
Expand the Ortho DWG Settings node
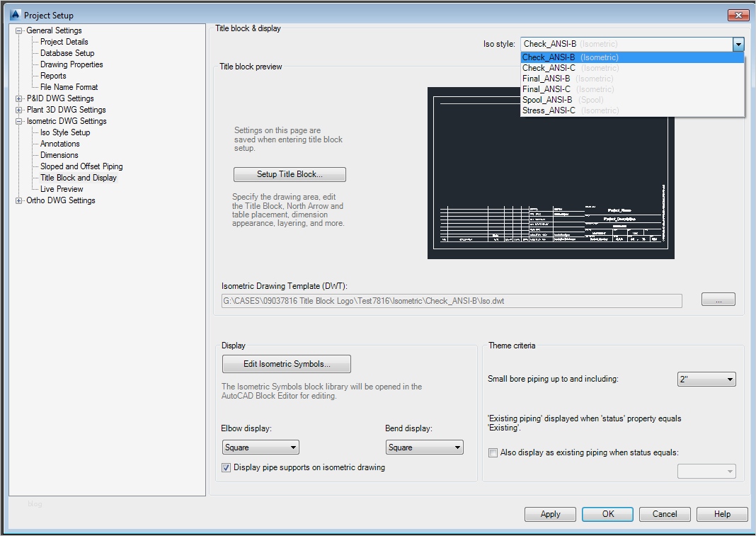(x=19, y=200)
